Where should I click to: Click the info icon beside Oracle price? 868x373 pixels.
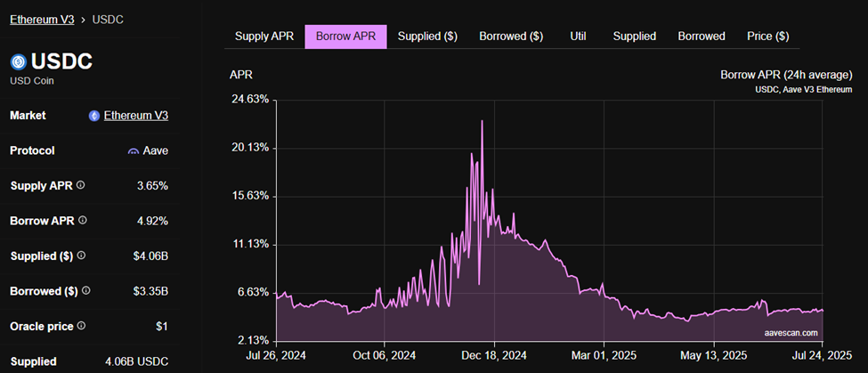tap(82, 326)
